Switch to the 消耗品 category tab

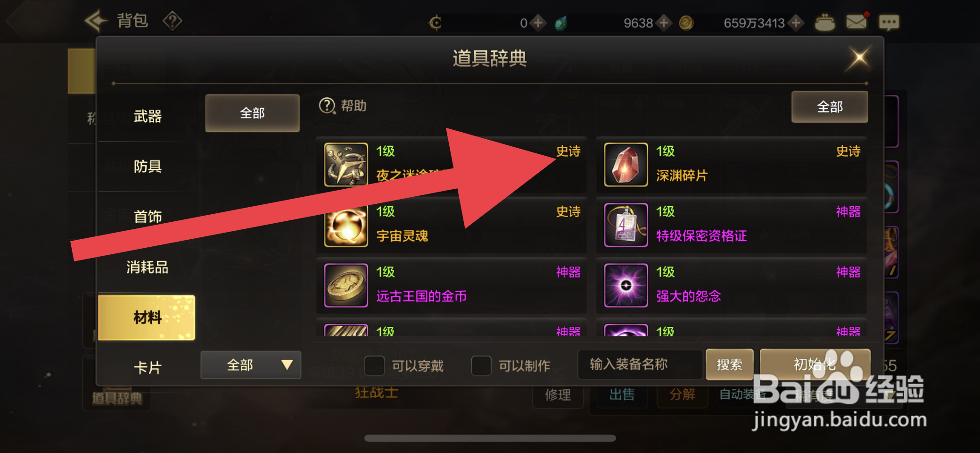[147, 267]
